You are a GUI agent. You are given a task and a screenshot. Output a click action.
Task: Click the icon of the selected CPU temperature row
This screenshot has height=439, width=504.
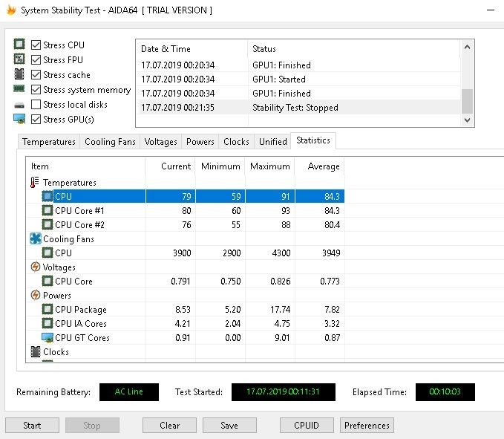(48, 196)
